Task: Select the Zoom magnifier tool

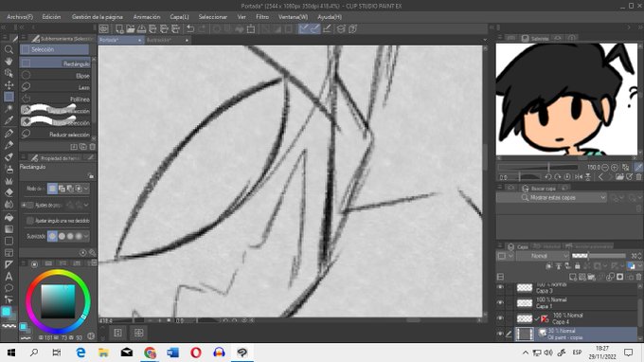Action: 9,49
